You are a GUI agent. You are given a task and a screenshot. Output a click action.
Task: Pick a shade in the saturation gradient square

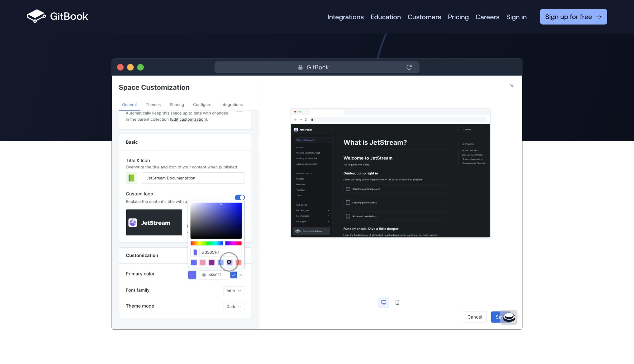216,221
